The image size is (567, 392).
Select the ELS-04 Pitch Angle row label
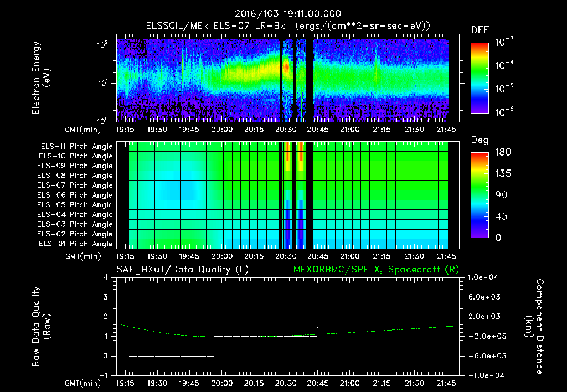tap(75, 215)
